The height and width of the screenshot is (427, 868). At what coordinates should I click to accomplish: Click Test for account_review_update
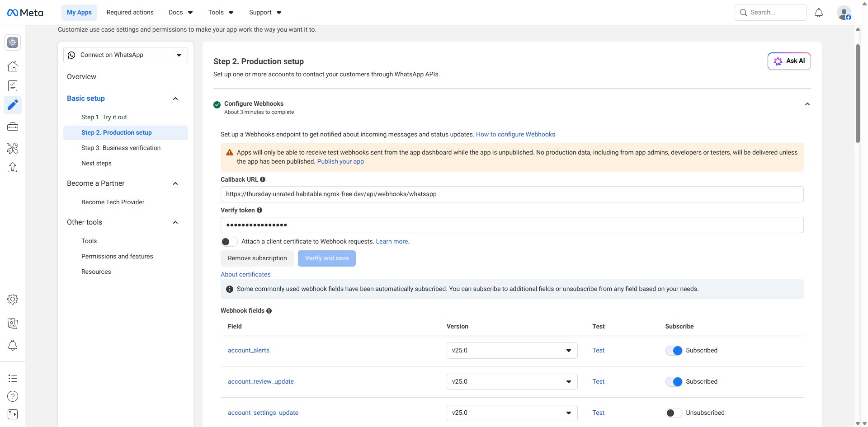click(598, 382)
